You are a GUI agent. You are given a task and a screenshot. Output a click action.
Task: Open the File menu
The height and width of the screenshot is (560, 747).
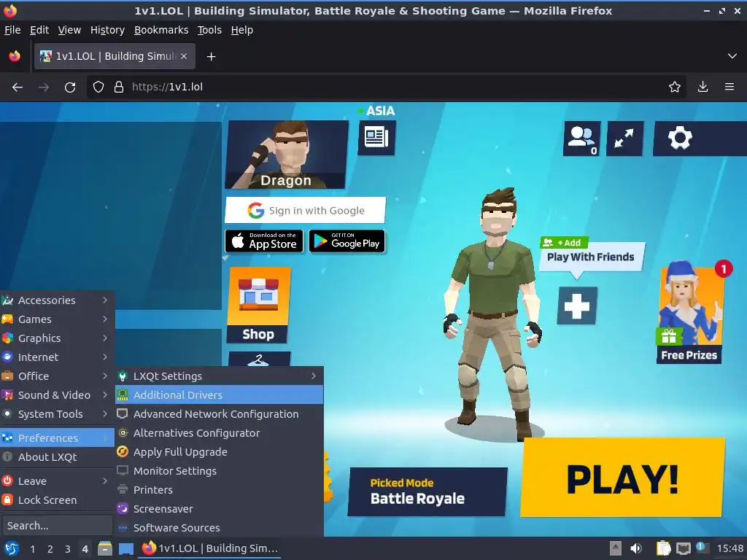(12, 30)
